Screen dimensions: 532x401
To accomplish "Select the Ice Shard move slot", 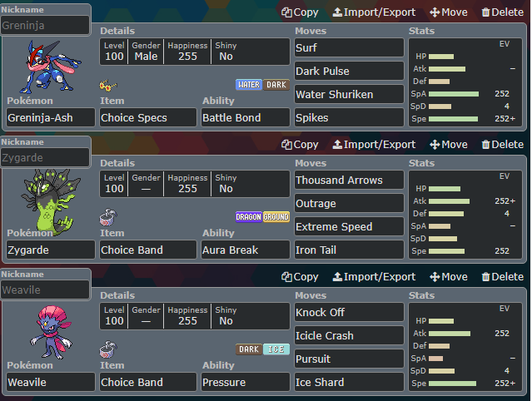I will pyautogui.click(x=349, y=382).
